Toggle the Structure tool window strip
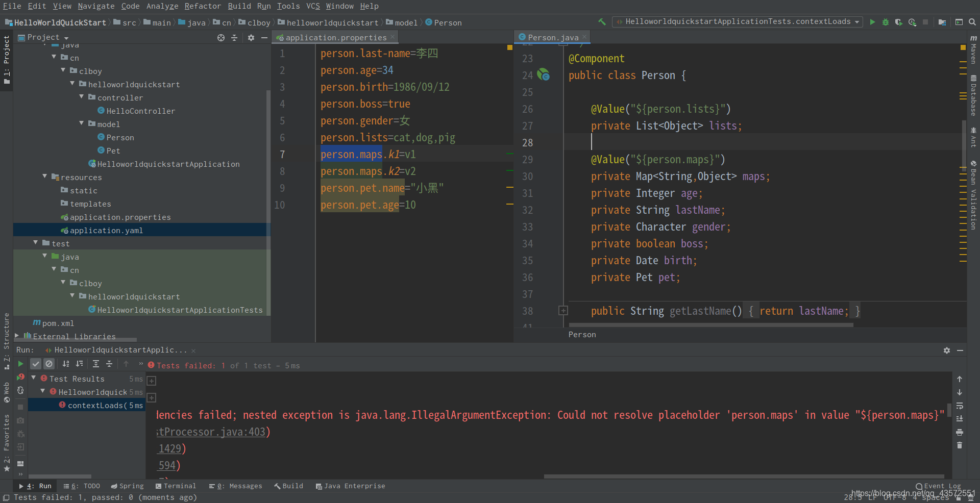The image size is (980, 503). [7, 341]
